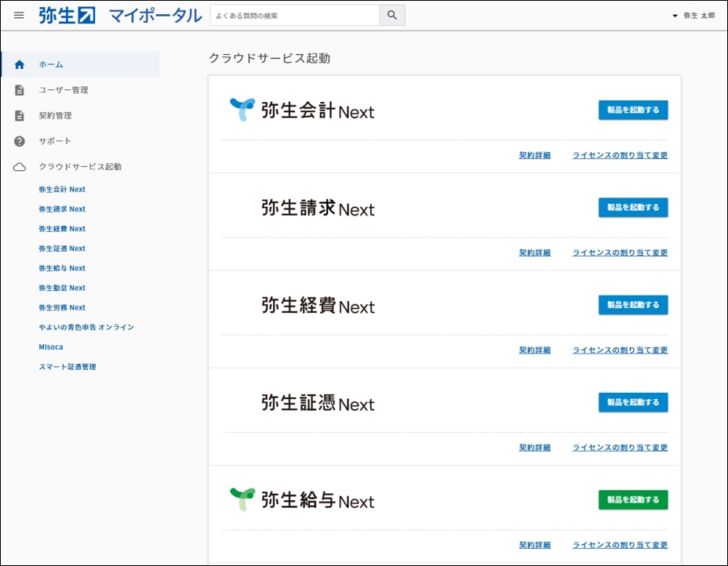Click the home icon in sidebar
Screen dimensions: 728x566
[x=20, y=64]
